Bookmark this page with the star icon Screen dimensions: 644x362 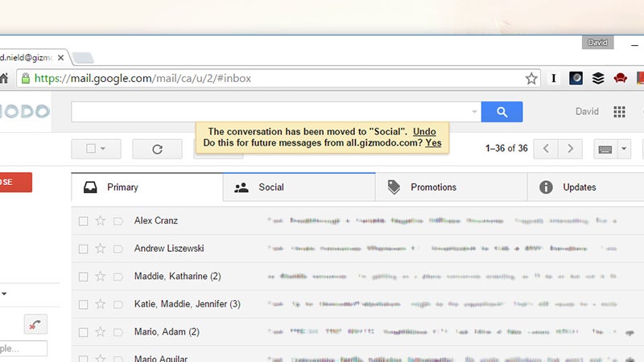click(531, 78)
